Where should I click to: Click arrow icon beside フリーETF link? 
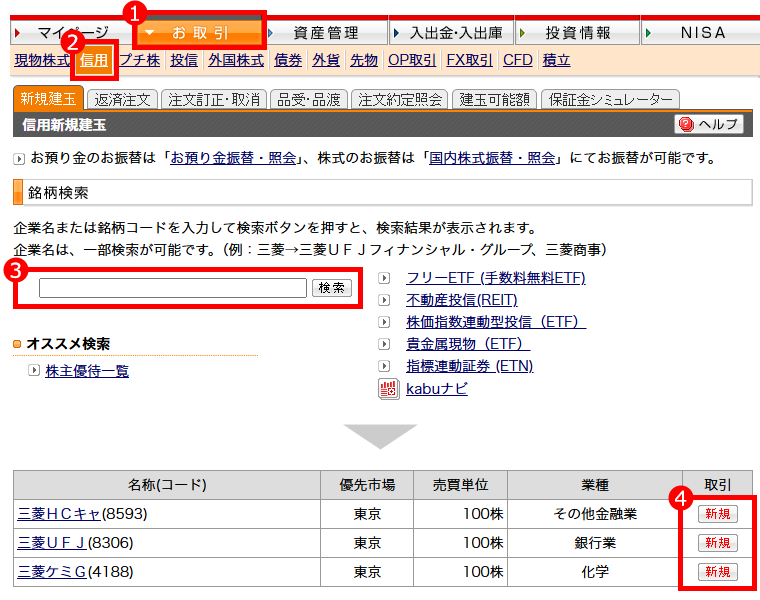coord(385,278)
